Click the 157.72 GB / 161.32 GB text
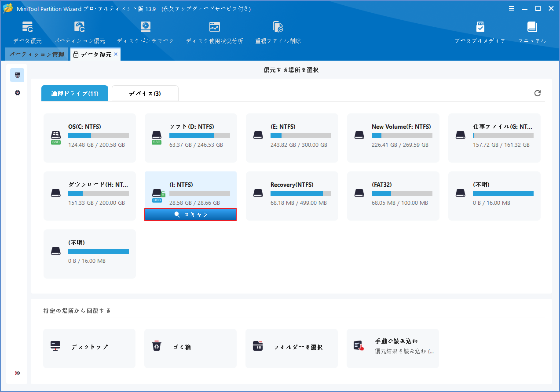Screen dimensions: 560x392 click(x=501, y=145)
